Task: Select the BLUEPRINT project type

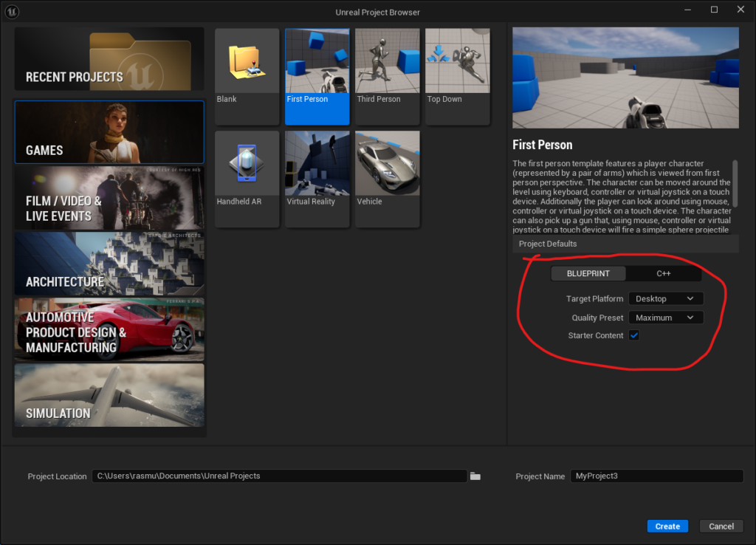Action: (588, 274)
